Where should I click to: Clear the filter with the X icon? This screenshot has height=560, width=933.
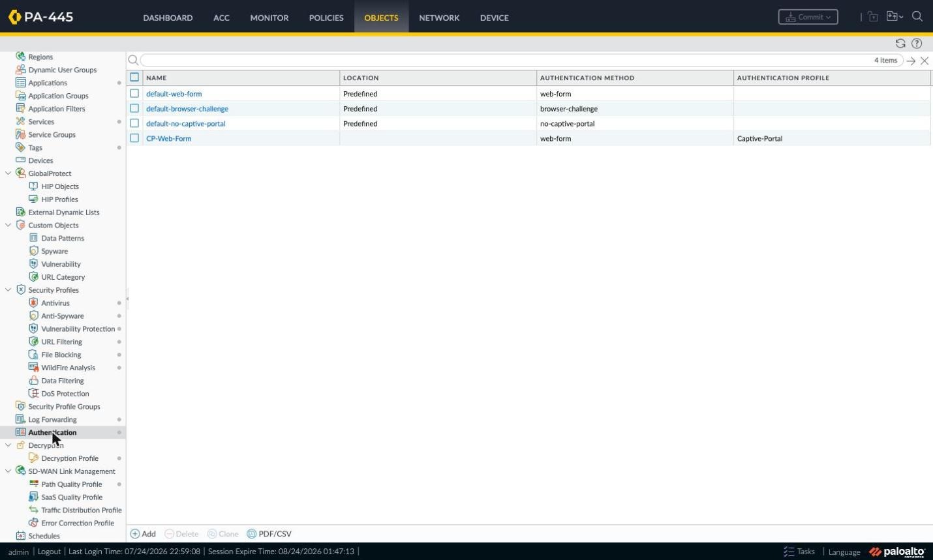click(925, 61)
